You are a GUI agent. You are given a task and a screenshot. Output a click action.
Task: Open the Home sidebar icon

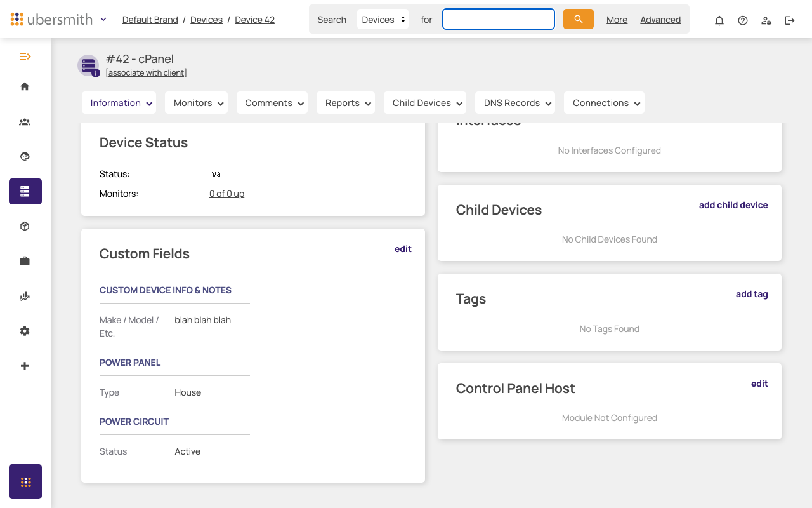[25, 86]
